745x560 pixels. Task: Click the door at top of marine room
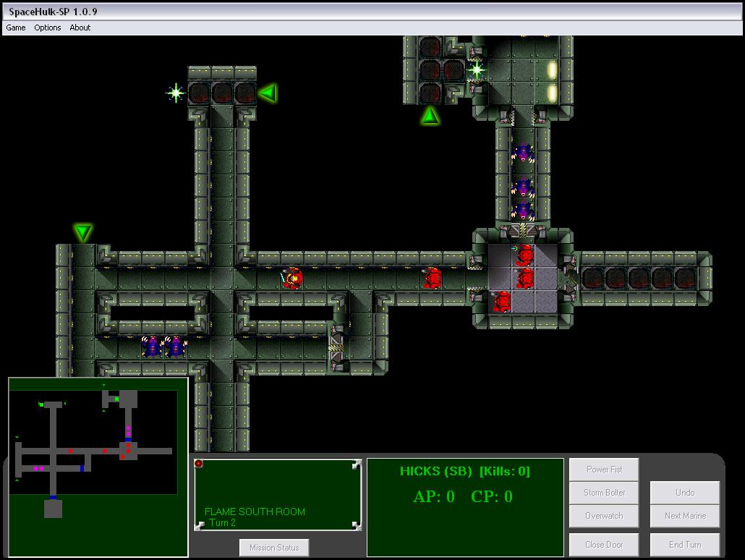523,232
